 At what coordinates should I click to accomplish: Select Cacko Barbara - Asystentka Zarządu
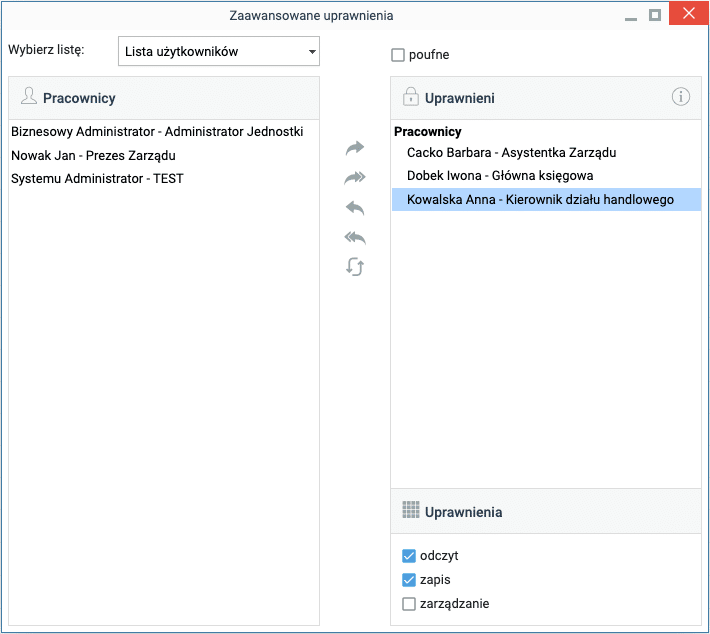click(511, 153)
